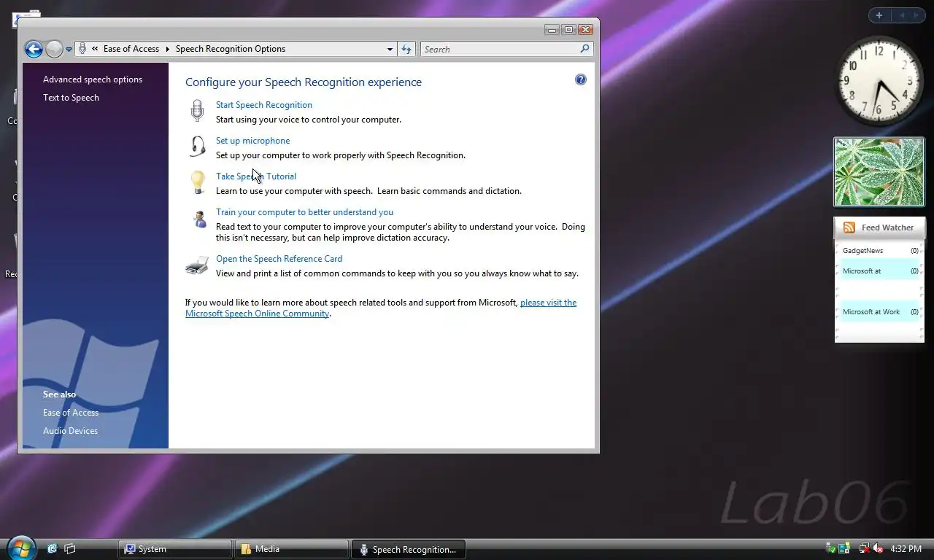The height and width of the screenshot is (560, 934).
Task: Click the Set up microphone link
Action: click(252, 141)
